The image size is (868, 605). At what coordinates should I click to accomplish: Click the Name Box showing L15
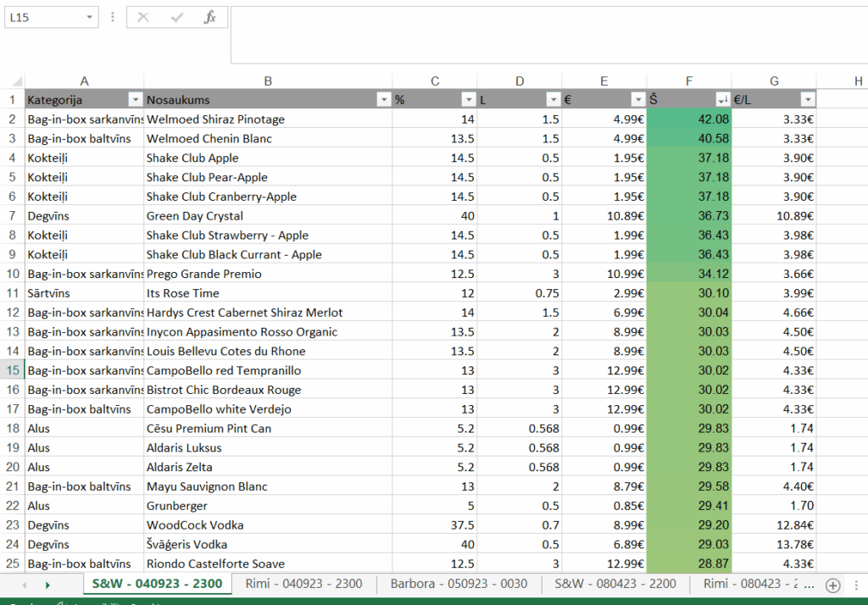pos(46,17)
